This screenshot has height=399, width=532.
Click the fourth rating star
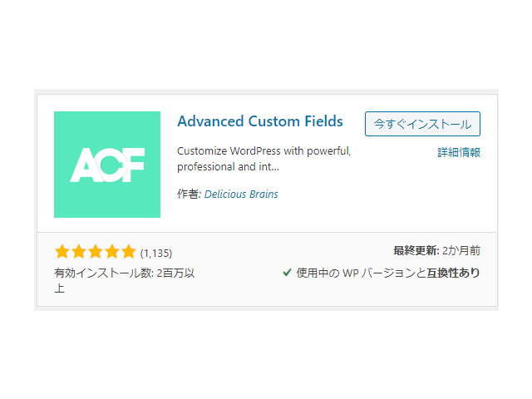112,252
